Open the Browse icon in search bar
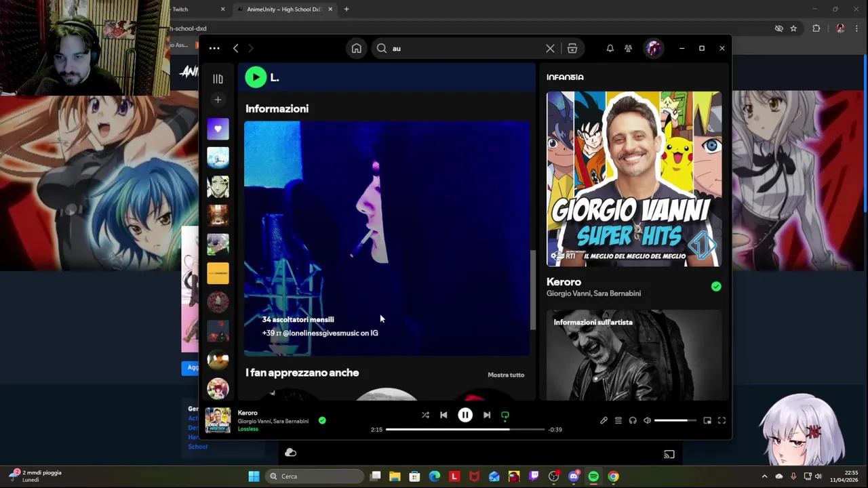This screenshot has height=488, width=868. [572, 48]
